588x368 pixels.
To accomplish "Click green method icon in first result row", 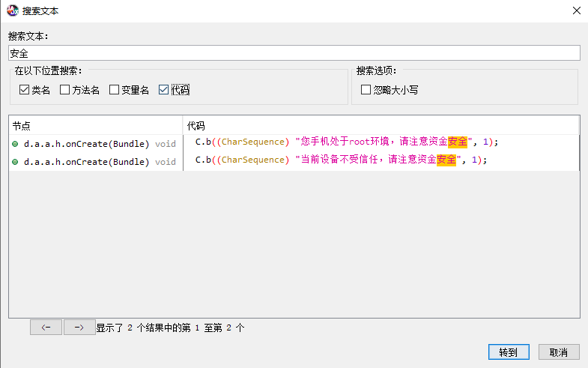I will (x=15, y=143).
